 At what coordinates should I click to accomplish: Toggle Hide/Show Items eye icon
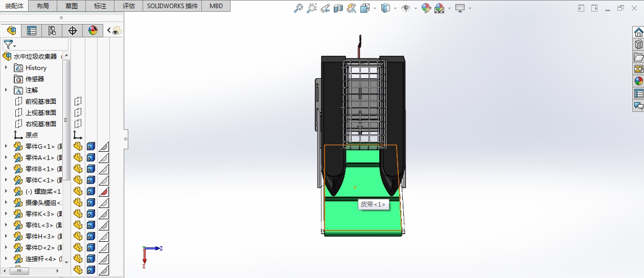click(x=406, y=8)
